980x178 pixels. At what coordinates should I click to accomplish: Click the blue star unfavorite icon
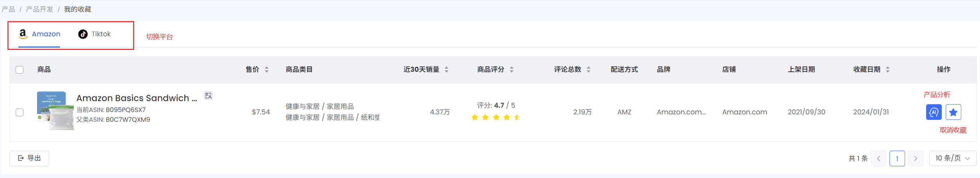(953, 112)
